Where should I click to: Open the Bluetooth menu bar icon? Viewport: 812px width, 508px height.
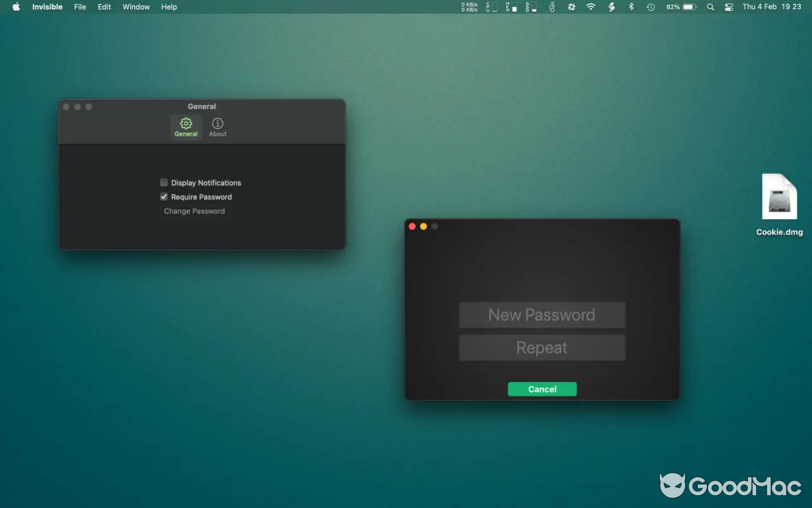(631, 7)
